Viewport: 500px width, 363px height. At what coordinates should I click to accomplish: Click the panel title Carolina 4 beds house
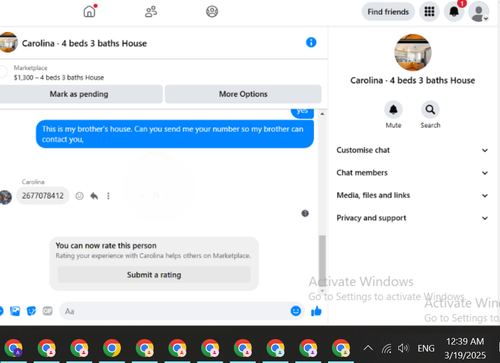413,80
